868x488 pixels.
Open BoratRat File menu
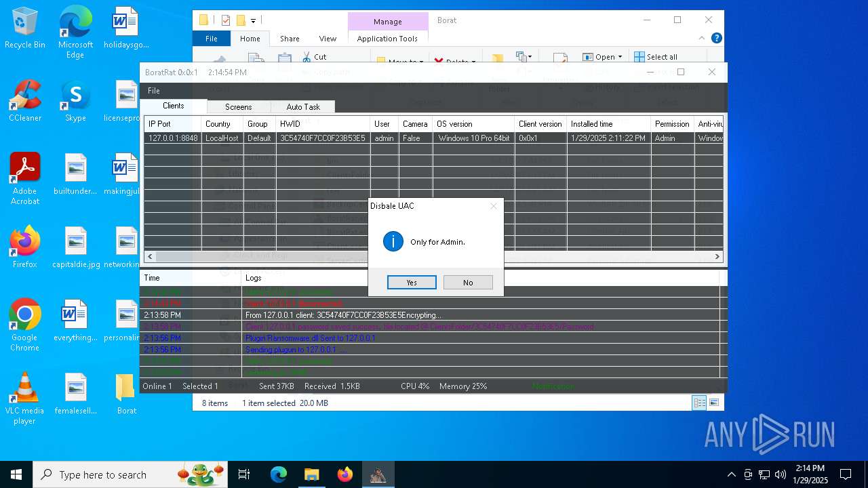click(154, 91)
